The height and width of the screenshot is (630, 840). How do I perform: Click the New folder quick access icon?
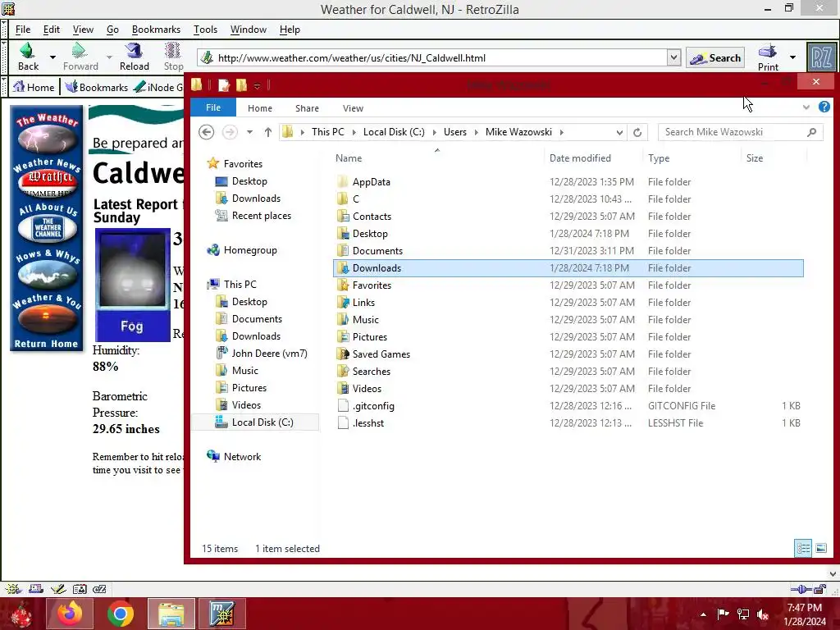point(242,85)
